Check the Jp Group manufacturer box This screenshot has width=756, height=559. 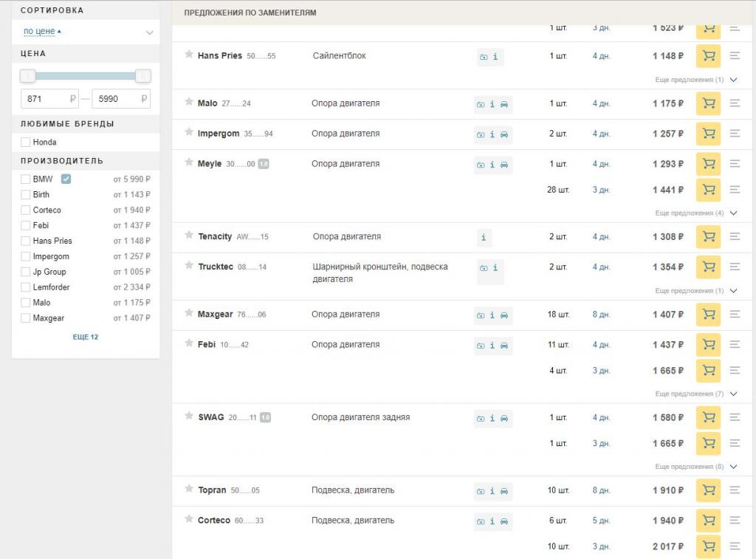tap(26, 272)
